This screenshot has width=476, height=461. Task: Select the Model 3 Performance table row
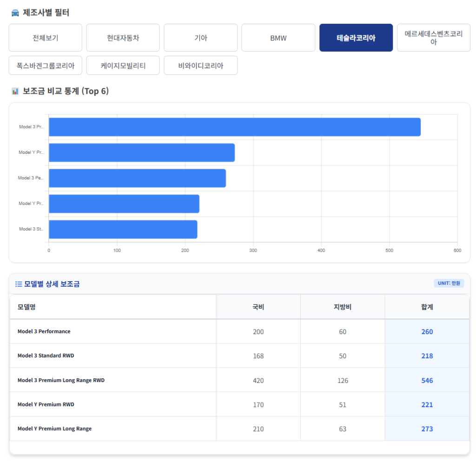point(112,331)
